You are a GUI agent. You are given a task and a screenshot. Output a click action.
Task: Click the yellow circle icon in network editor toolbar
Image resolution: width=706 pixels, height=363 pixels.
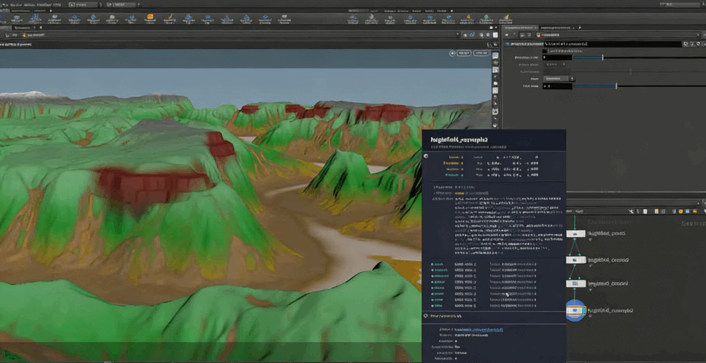coord(681,211)
